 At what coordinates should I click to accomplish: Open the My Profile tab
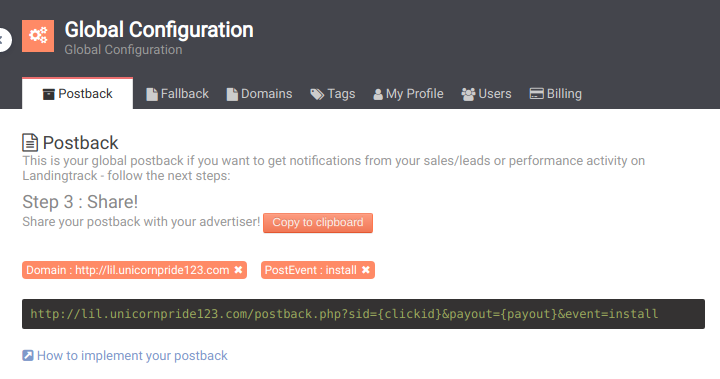tap(408, 94)
